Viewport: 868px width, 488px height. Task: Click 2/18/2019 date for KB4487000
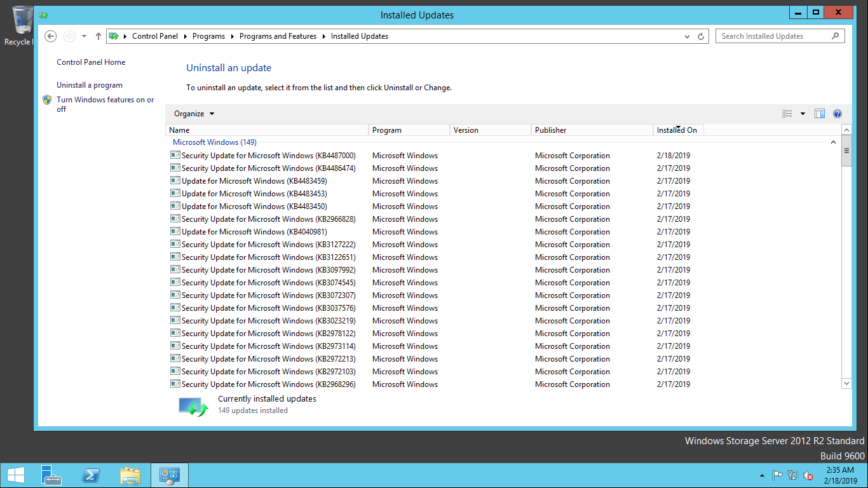tap(674, 156)
